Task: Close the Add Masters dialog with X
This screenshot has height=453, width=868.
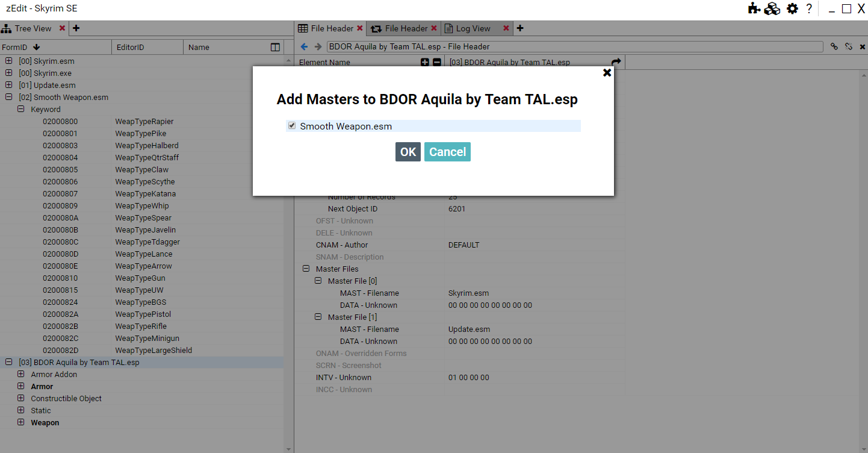Action: point(607,72)
